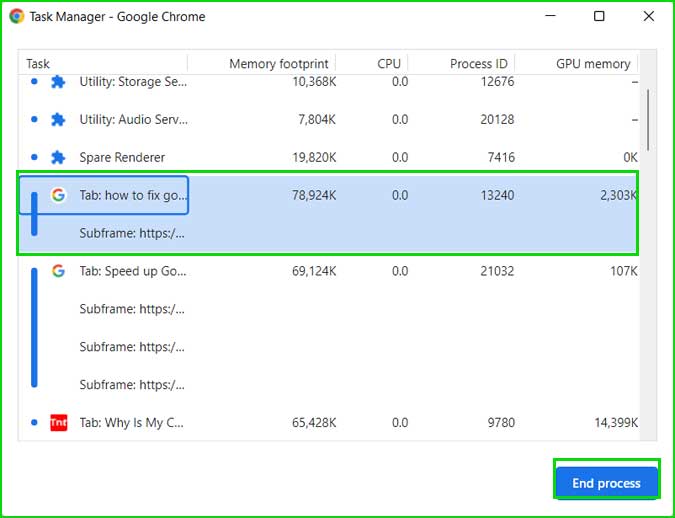Click the vertical scrollbar thumb of task list

(x=648, y=120)
